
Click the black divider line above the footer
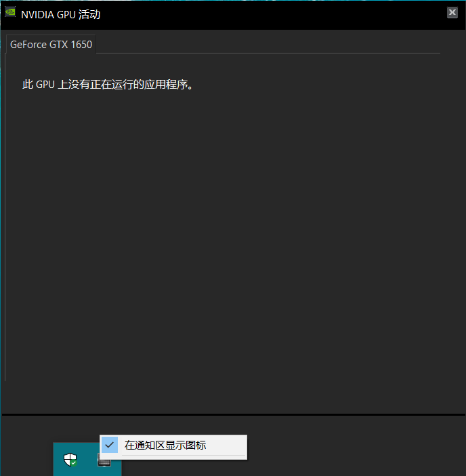pos(233,414)
